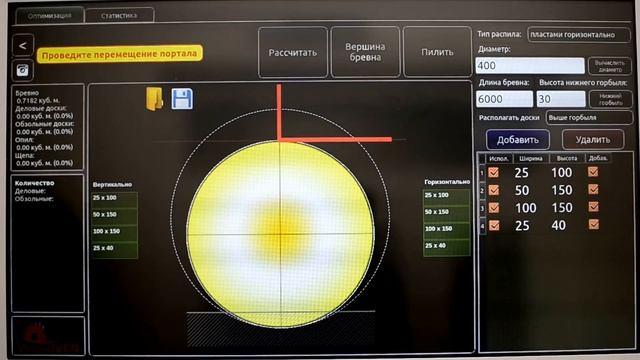This screenshot has width=640, height=360.
Task: Click width value 100 in row 3
Action: pyautogui.click(x=525, y=208)
